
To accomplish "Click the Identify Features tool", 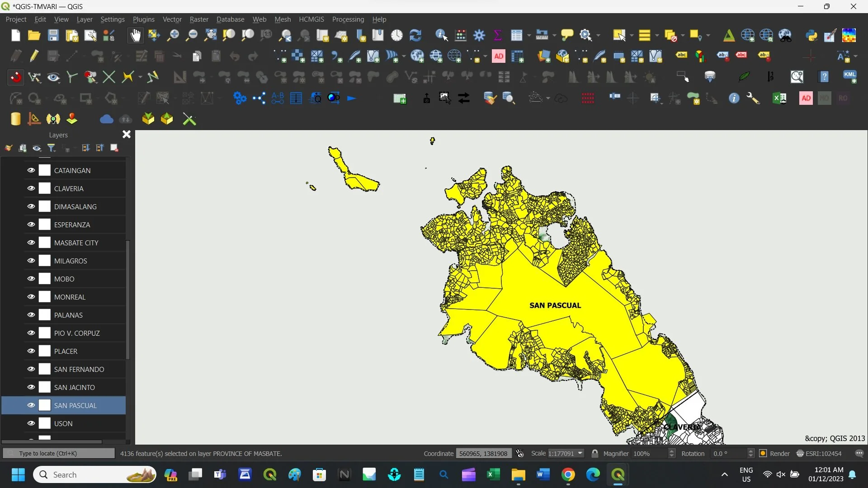I will coord(441,35).
